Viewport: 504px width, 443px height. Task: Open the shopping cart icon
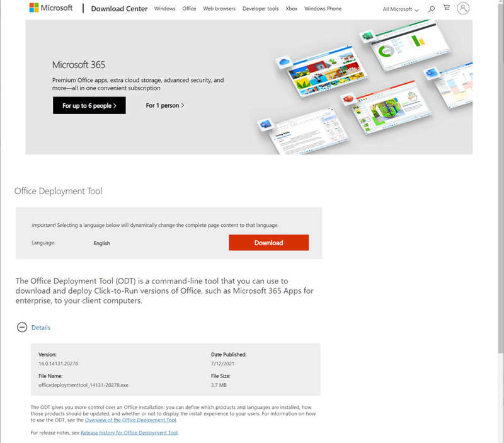pos(447,8)
